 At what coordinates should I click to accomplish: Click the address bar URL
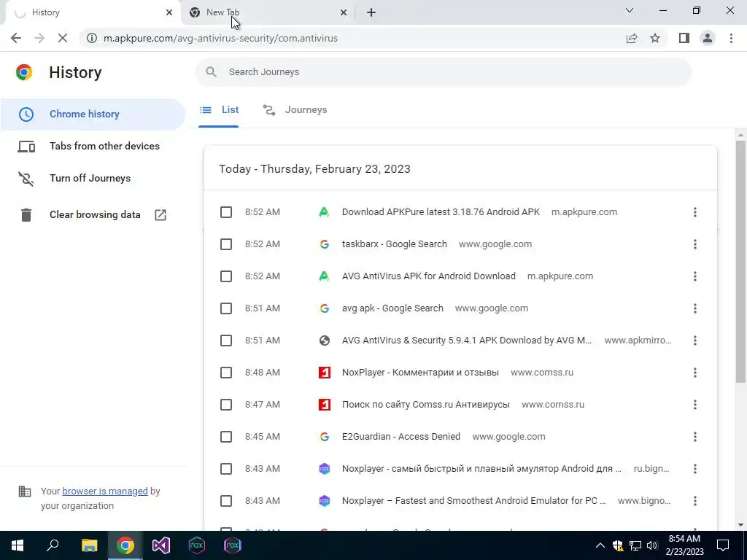(x=220, y=38)
